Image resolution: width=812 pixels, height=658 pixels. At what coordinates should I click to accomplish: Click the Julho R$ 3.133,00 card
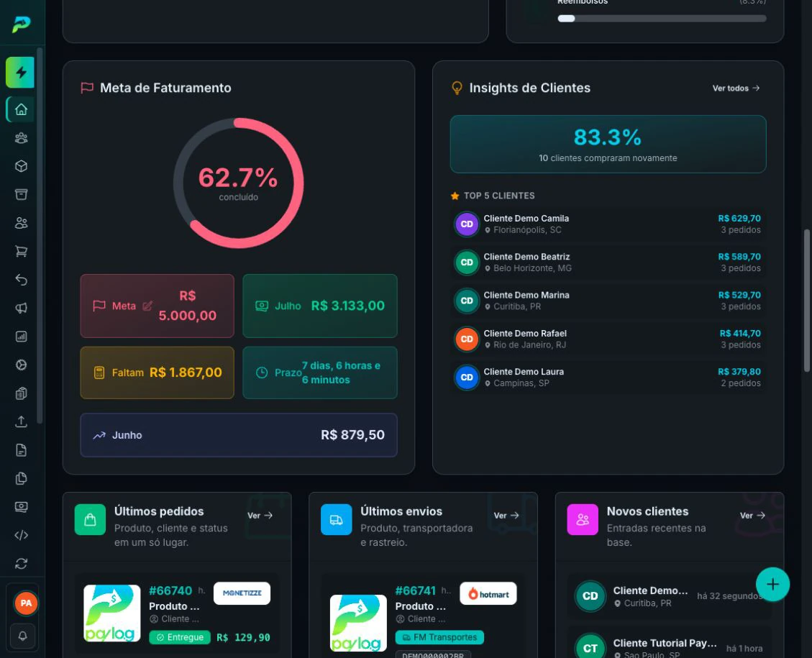pyautogui.click(x=320, y=306)
